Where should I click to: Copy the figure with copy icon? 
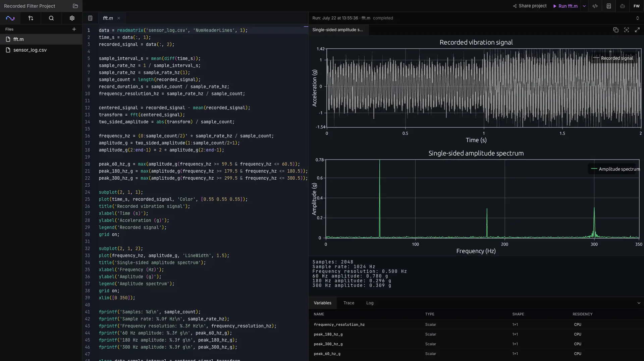point(616,30)
